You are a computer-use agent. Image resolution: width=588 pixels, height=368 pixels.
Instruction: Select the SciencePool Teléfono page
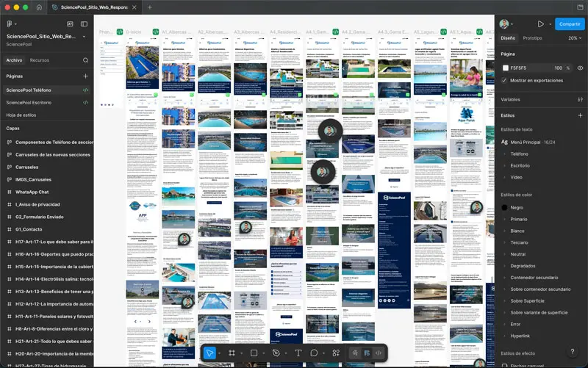(29, 90)
